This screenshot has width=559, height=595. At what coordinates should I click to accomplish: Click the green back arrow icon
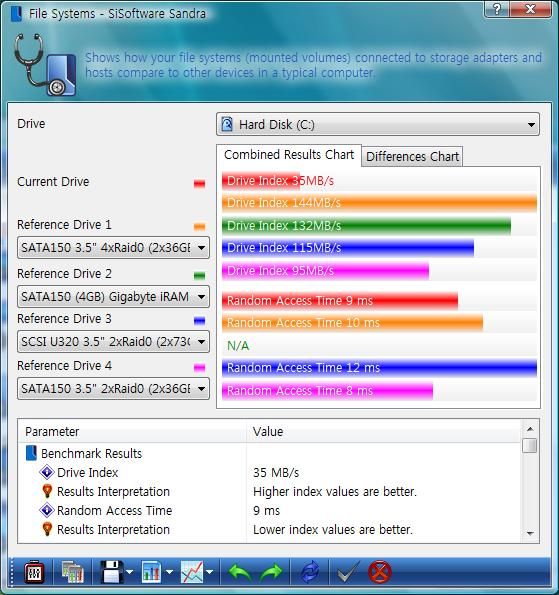(x=239, y=572)
